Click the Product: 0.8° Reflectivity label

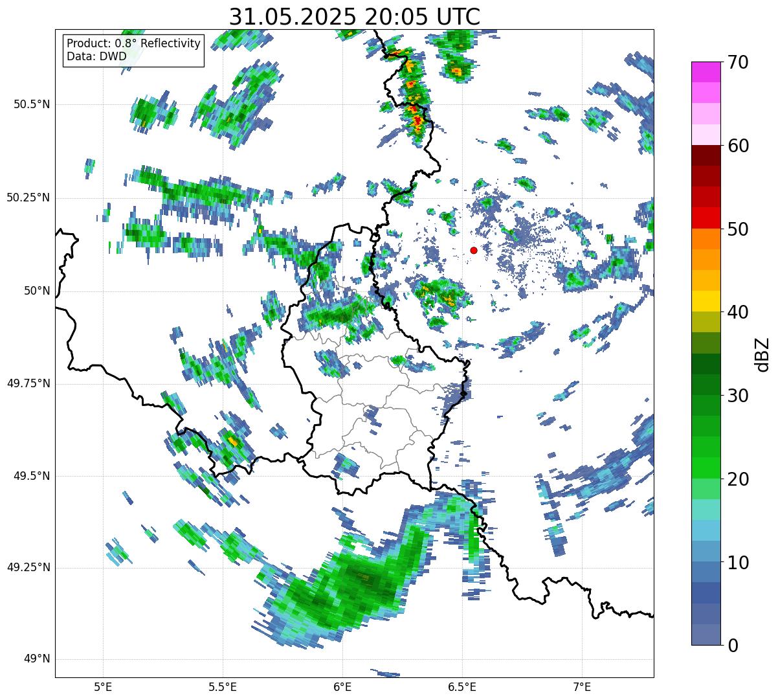pyautogui.click(x=134, y=43)
